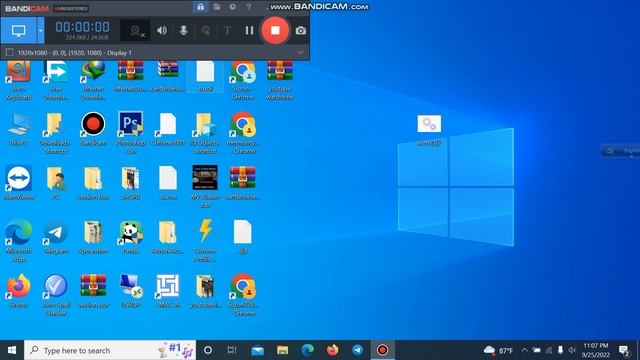
Task: Click the active Bandicam taskbar button
Action: click(382, 350)
